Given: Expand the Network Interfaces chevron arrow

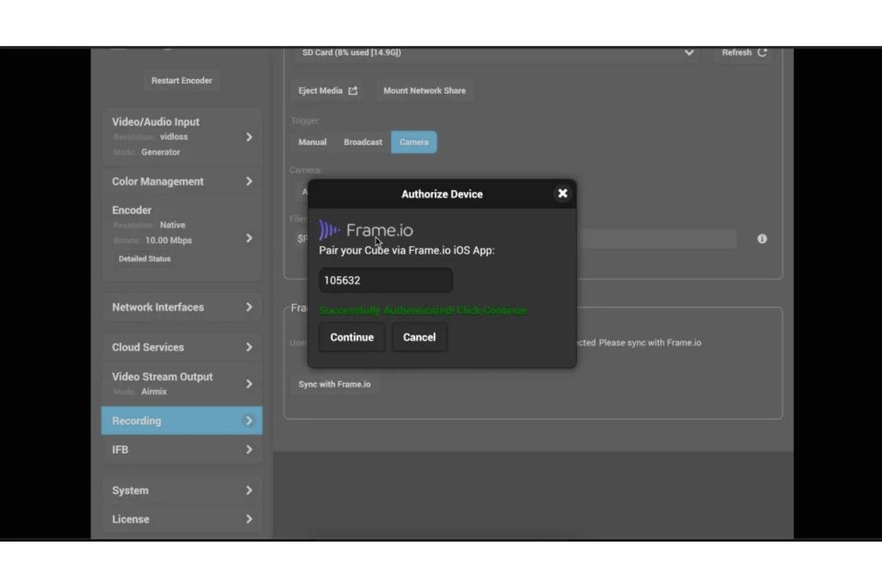Looking at the screenshot, I should pos(249,307).
